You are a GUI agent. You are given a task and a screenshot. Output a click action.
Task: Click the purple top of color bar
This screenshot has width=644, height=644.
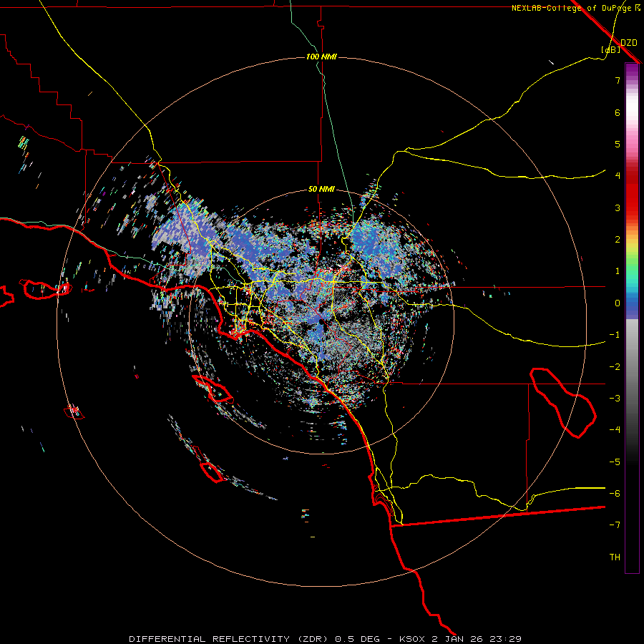(x=632, y=70)
